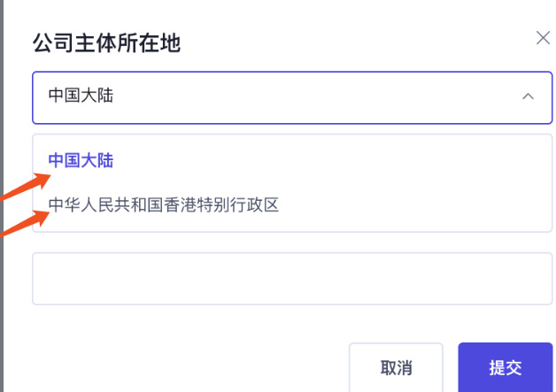556x392 pixels.
Task: Select 中国大陆 from the dropdown list
Action: point(81,160)
